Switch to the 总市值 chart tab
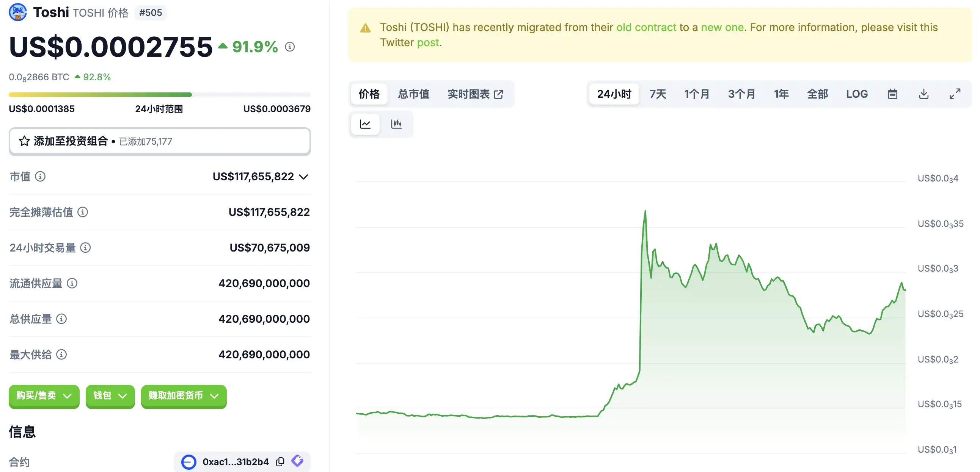Viewport: 980px width, 472px height. pos(413,94)
